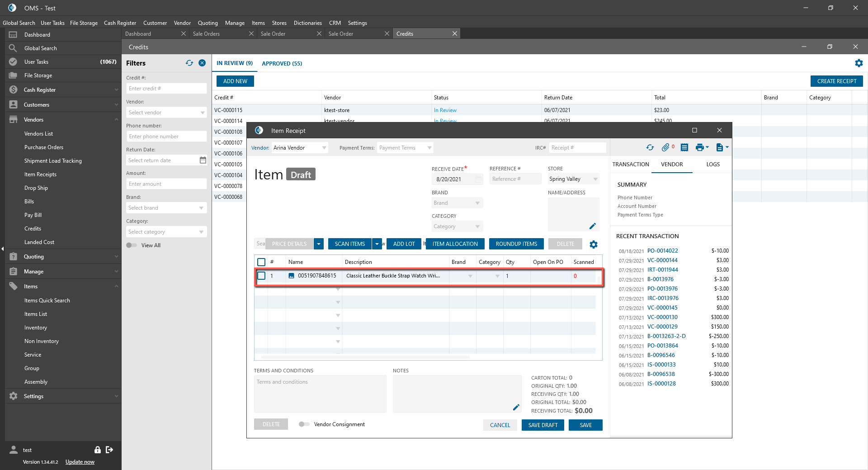Switch to the Approved (55) tab
The width and height of the screenshot is (868, 470).
282,64
